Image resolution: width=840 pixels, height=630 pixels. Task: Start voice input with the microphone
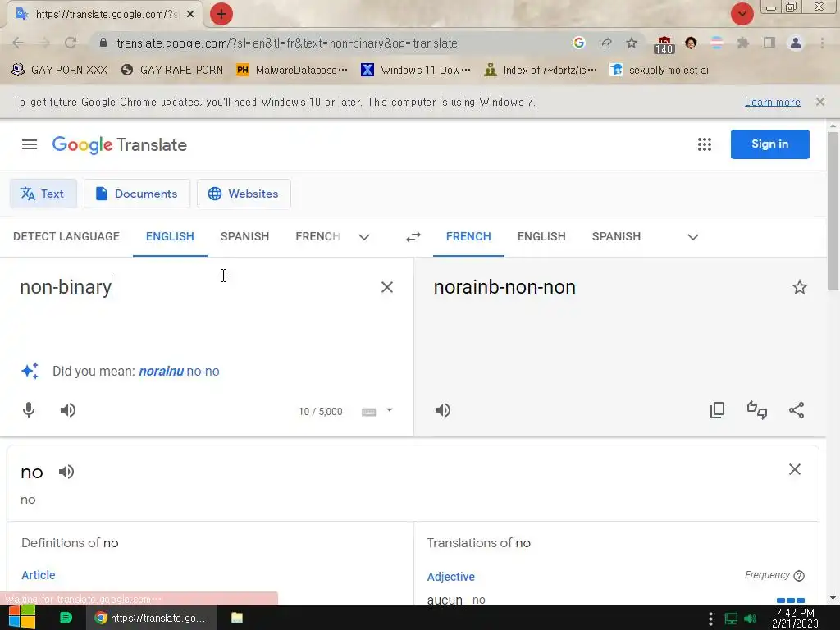pos(29,410)
